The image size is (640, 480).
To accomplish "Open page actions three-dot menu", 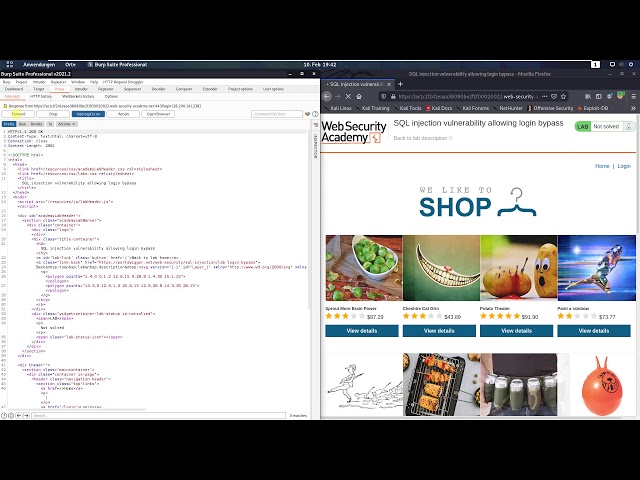I will click(544, 97).
